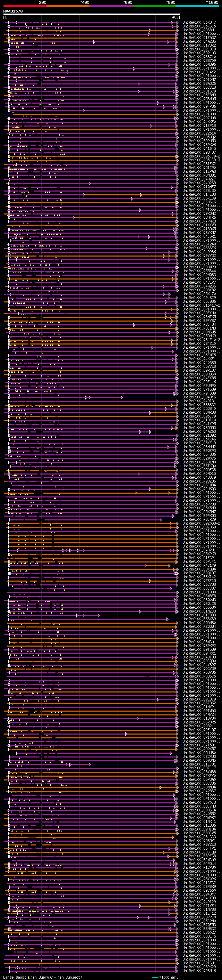Select hit UniRef100_C6RBK9
222x980 pixels.
coord(199,886)
